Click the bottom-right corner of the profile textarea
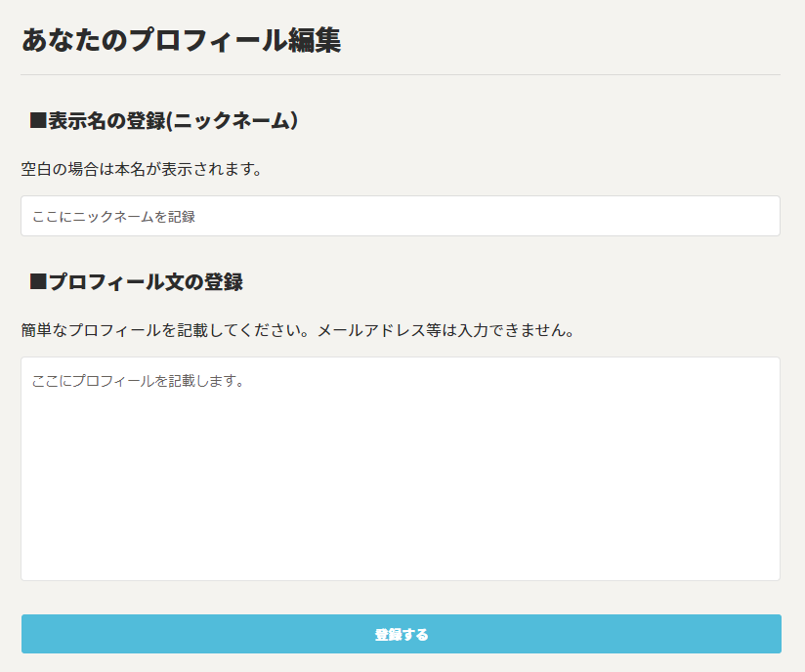This screenshot has height=672, width=805. coord(772,572)
